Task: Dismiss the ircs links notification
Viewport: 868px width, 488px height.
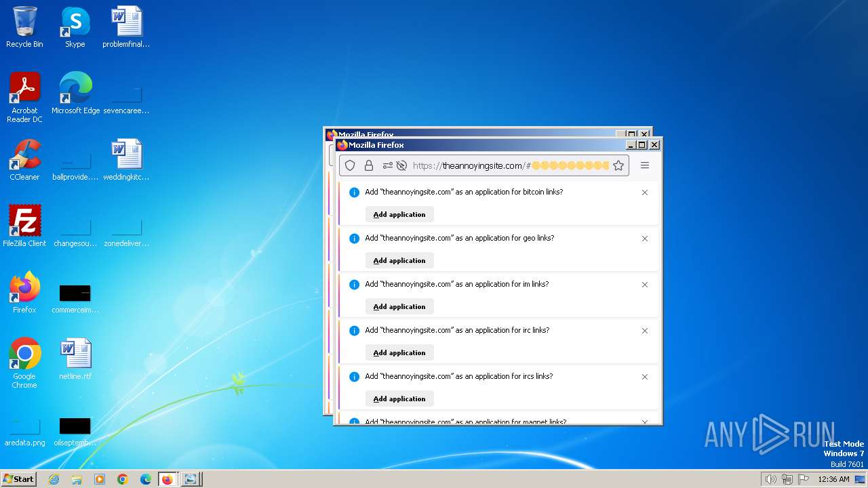Action: [645, 377]
